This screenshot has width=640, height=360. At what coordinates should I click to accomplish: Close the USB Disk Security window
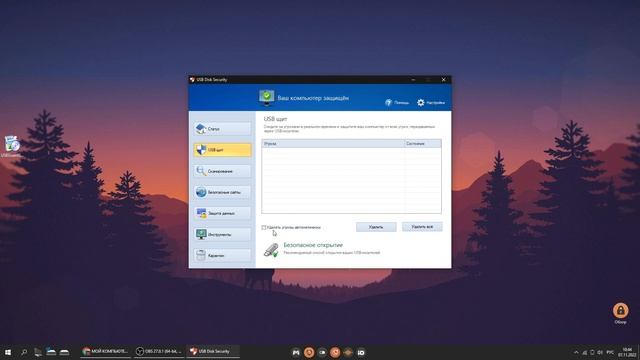444,80
